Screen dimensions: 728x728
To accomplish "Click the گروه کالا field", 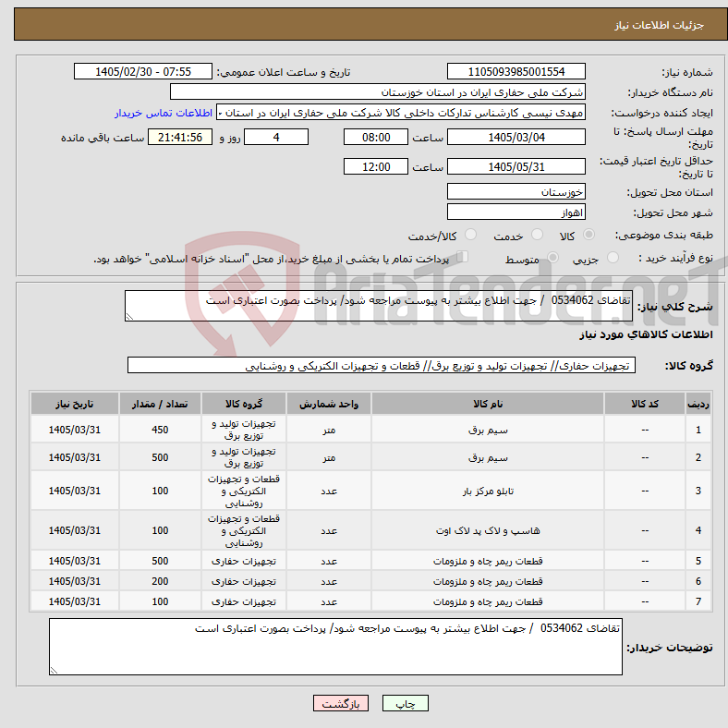I will (382, 365).
